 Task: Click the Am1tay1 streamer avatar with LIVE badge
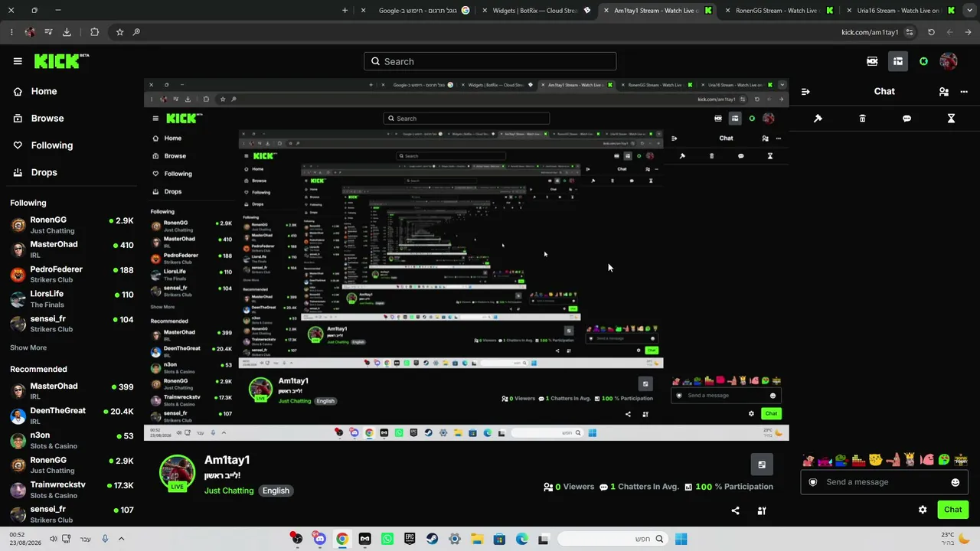[x=177, y=473]
